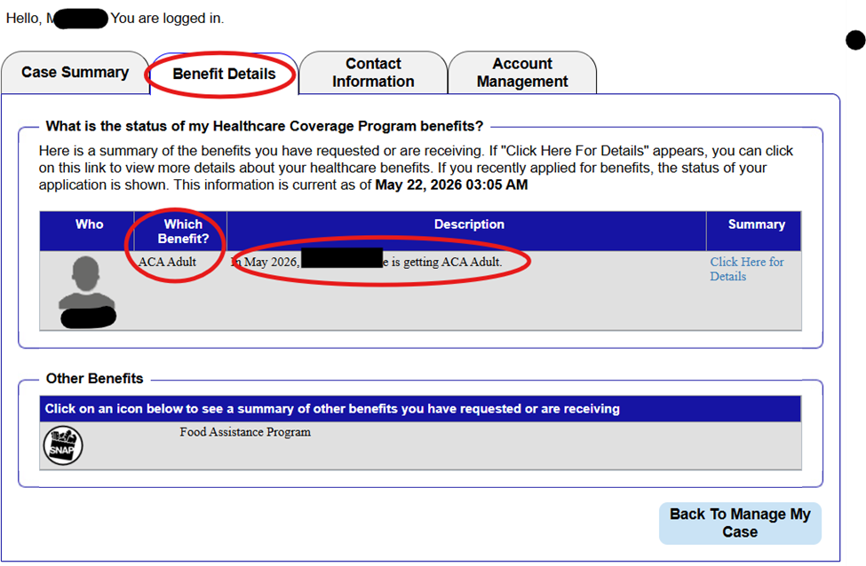Switch to the Case Summary tab
This screenshot has width=866, height=566.
coord(75,72)
